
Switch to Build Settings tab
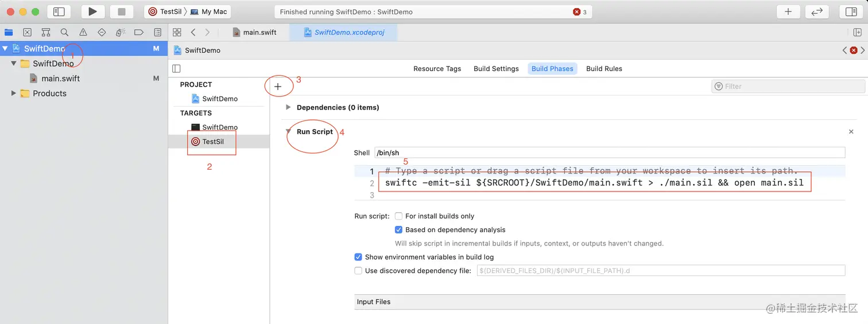[496, 69]
